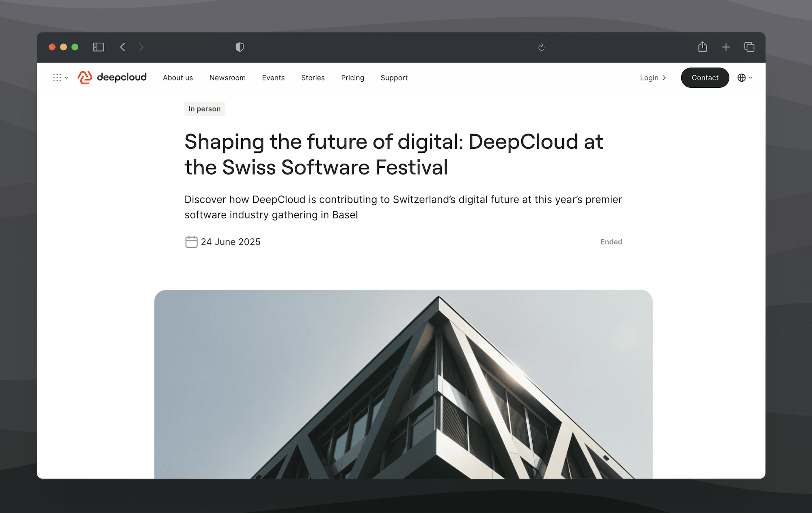Click the privacy shield icon
Viewport: 812px width, 513px height.
(240, 47)
